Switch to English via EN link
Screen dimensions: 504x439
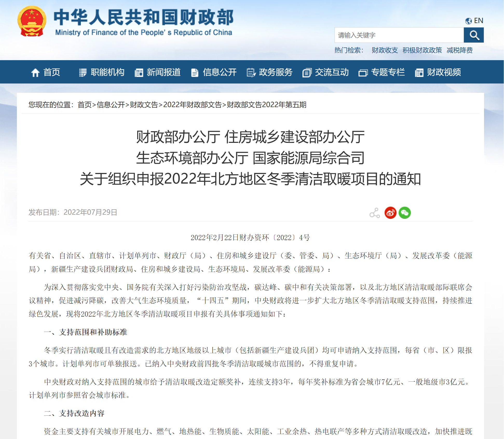pyautogui.click(x=478, y=21)
